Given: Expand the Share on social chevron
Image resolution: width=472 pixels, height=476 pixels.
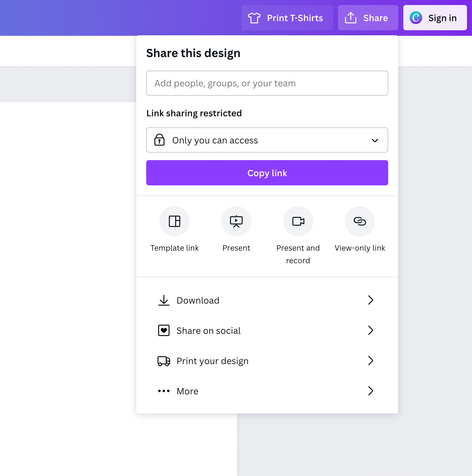Looking at the screenshot, I should click(x=371, y=330).
